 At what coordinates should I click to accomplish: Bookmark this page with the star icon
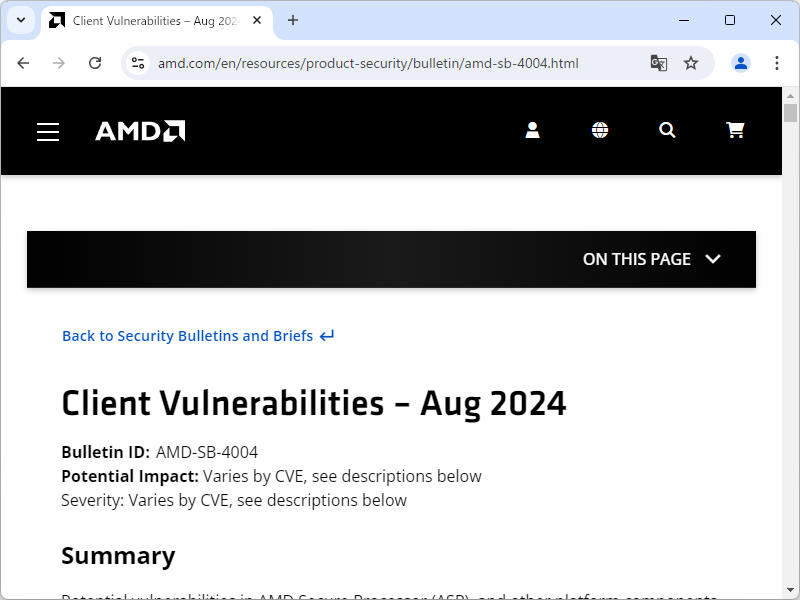point(691,63)
